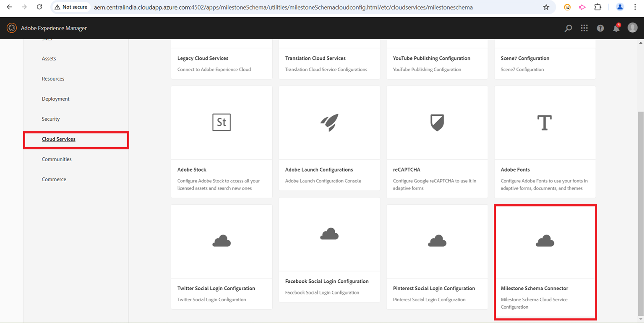The image size is (644, 323).
Task: Select Security in the left navigation
Action: point(51,119)
